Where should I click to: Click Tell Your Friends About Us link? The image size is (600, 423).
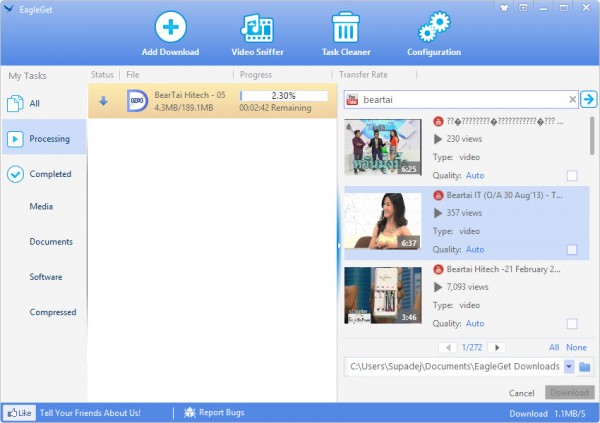[90, 413]
